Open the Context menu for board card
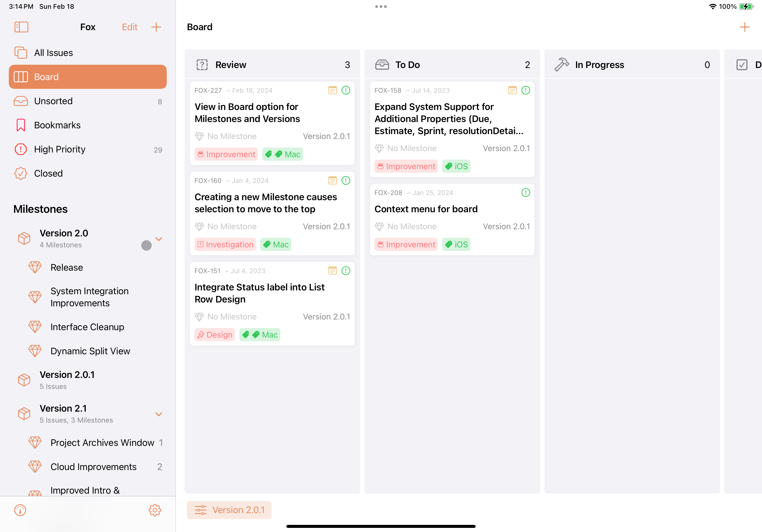762x532 pixels. pos(452,219)
